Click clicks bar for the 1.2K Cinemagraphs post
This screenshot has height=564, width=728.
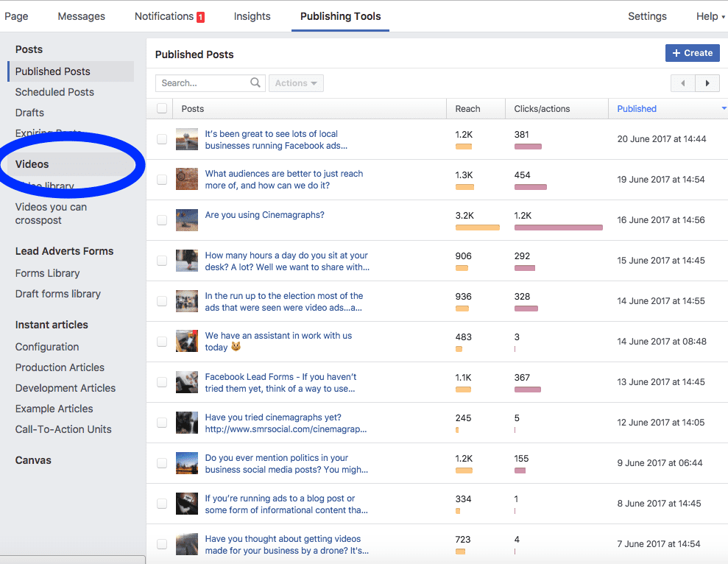click(559, 228)
